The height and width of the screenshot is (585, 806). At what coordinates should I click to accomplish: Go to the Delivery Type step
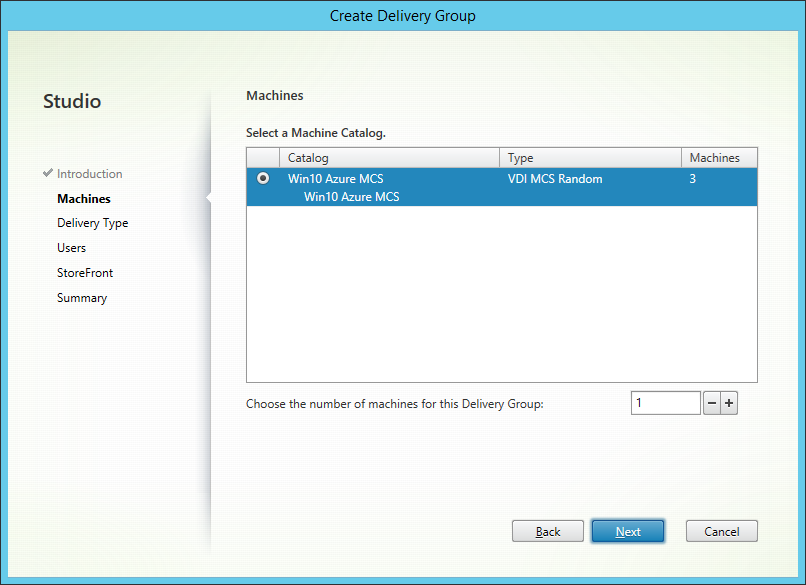[x=93, y=224]
